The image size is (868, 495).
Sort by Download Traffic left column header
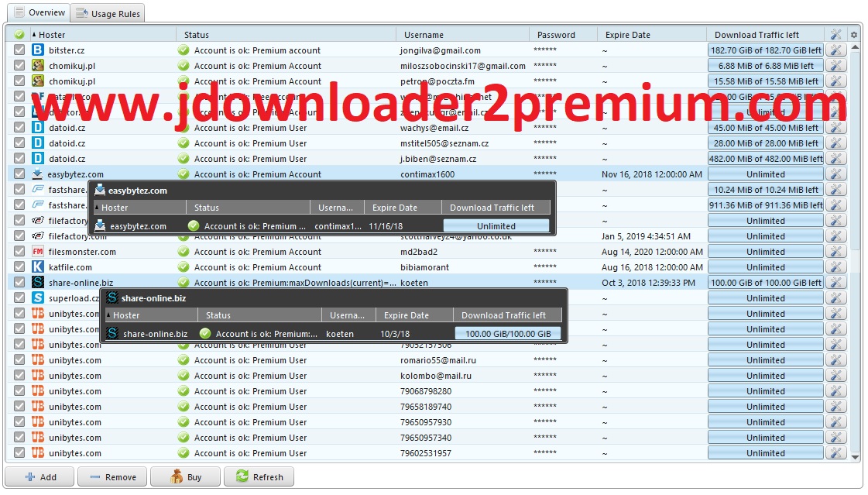pos(766,34)
